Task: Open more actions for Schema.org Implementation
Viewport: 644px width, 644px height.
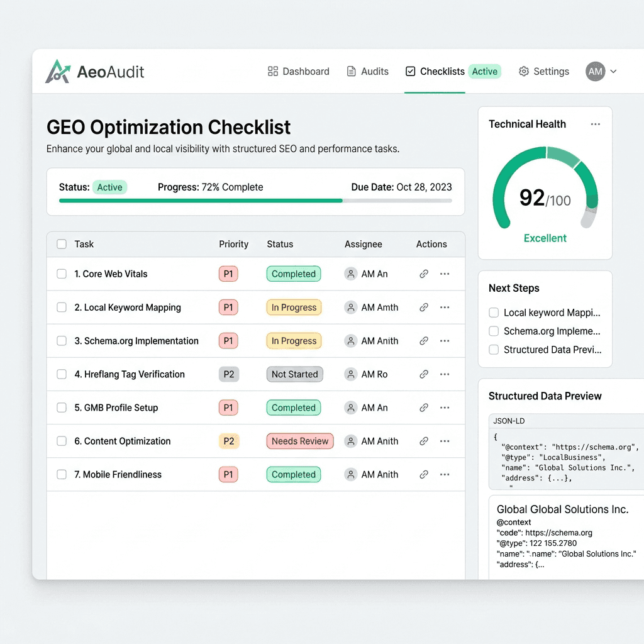Action: [x=445, y=341]
